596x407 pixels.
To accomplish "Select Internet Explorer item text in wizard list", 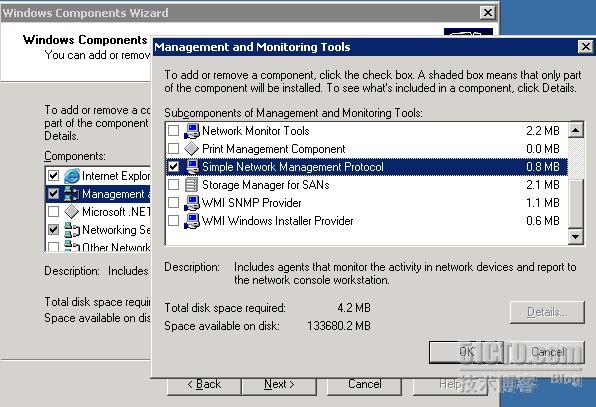I will pos(116,176).
